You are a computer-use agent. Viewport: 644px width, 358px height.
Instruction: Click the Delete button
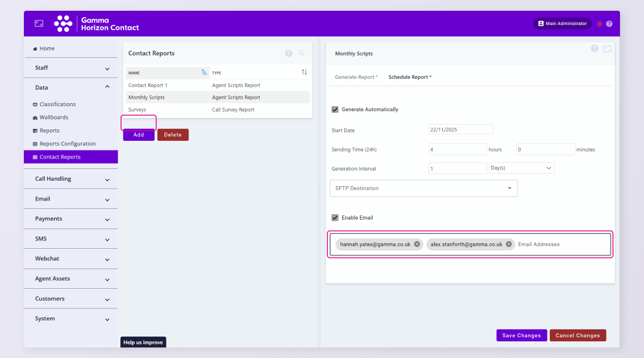173,135
